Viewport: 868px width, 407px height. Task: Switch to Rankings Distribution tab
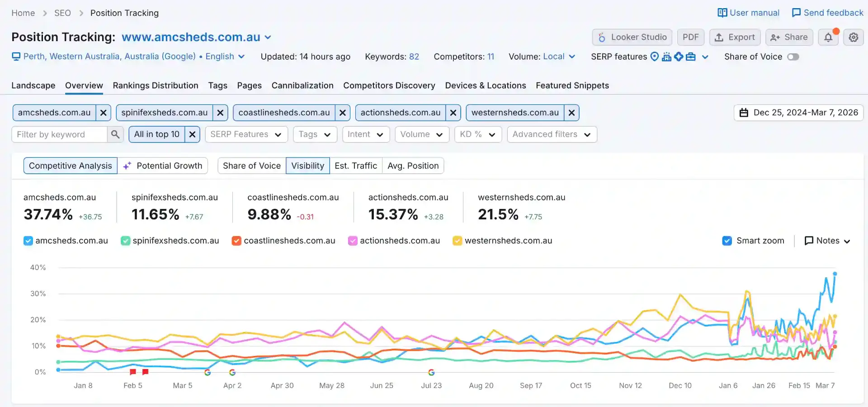(x=156, y=85)
